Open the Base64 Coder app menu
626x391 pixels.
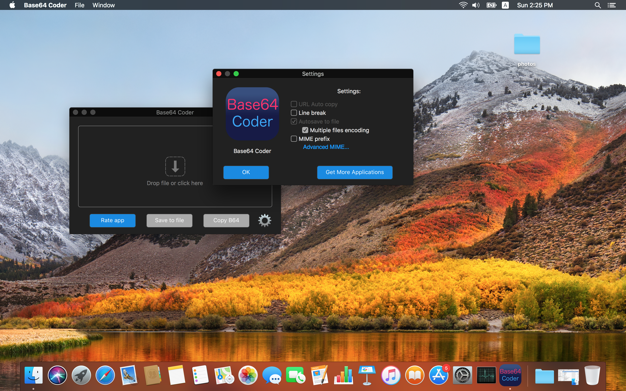[45, 5]
